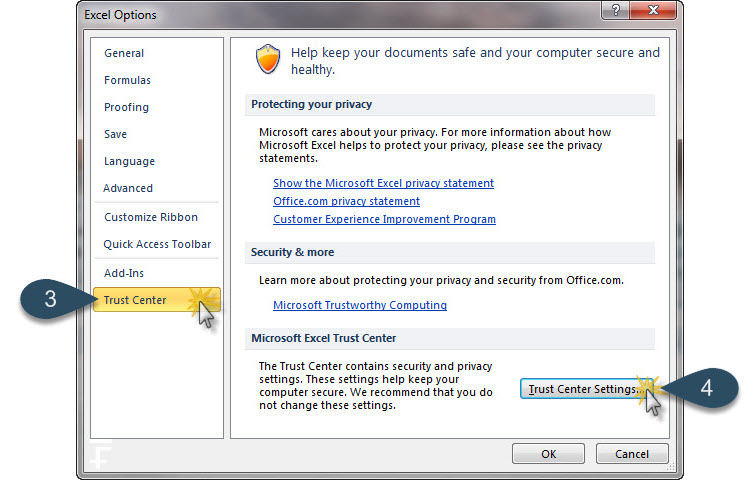Click the 'Learn more about protecting' sentence

coord(441,280)
